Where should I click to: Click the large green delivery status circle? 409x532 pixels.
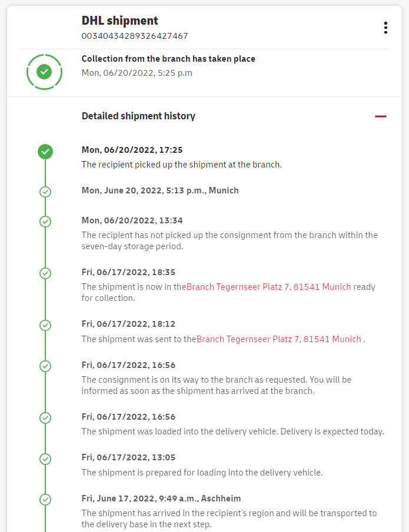pos(44,72)
